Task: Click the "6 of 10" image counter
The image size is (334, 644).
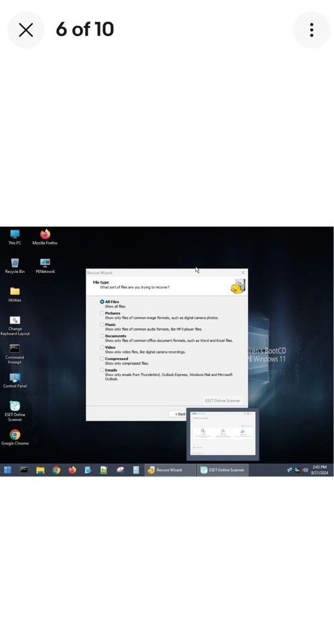Action: point(84,30)
